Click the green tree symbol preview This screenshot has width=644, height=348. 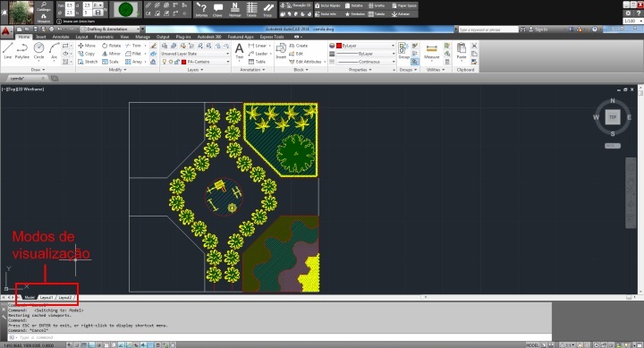[126, 10]
